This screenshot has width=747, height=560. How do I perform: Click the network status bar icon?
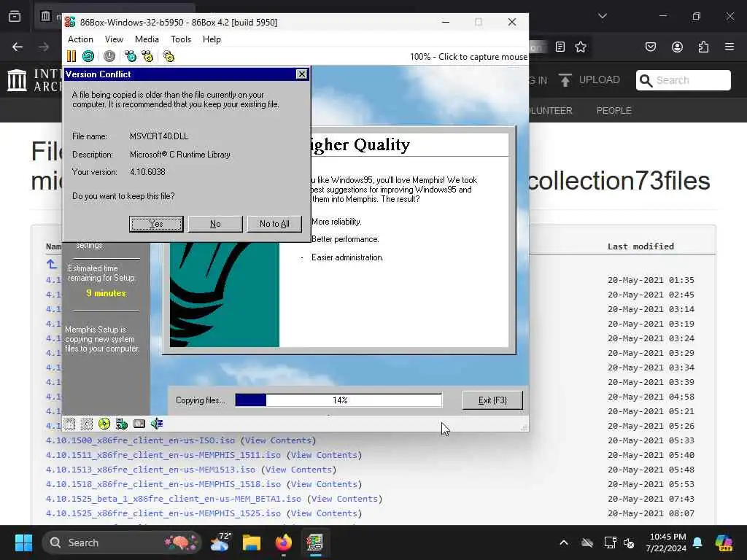click(x=122, y=424)
